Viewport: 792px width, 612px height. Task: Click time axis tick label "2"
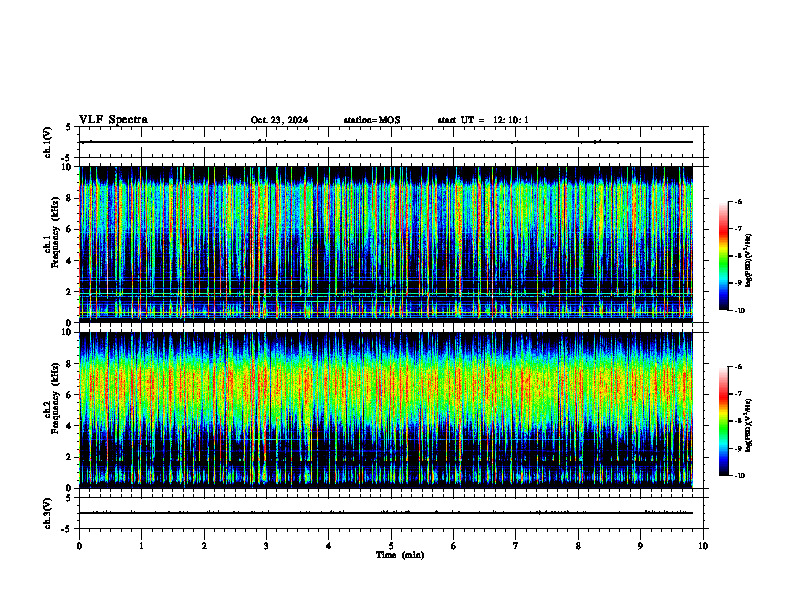(204, 546)
